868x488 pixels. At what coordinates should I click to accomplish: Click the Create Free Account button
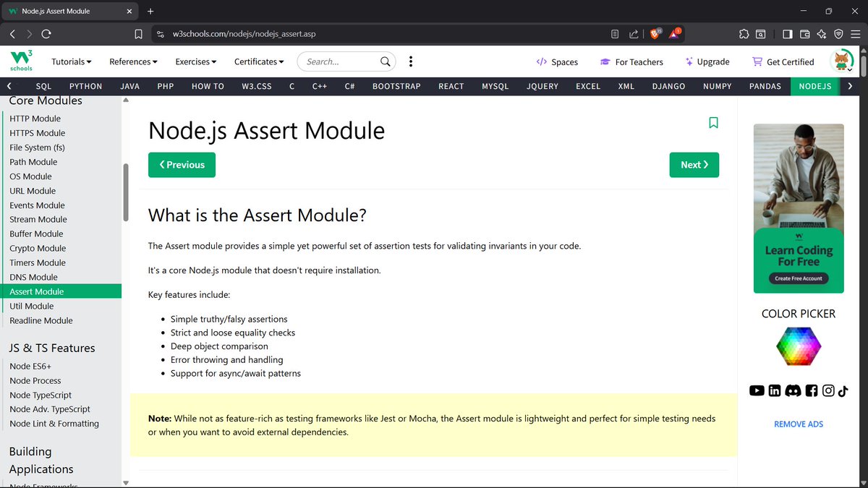tap(799, 278)
